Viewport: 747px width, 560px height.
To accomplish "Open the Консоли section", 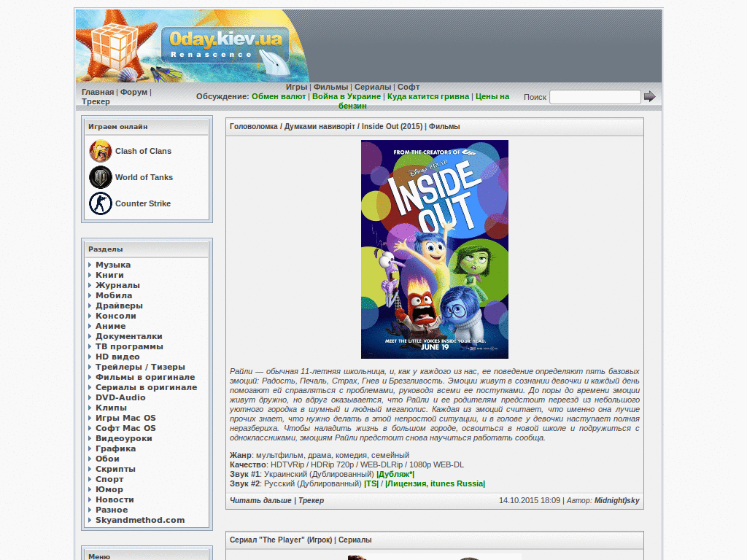I will pos(116,316).
